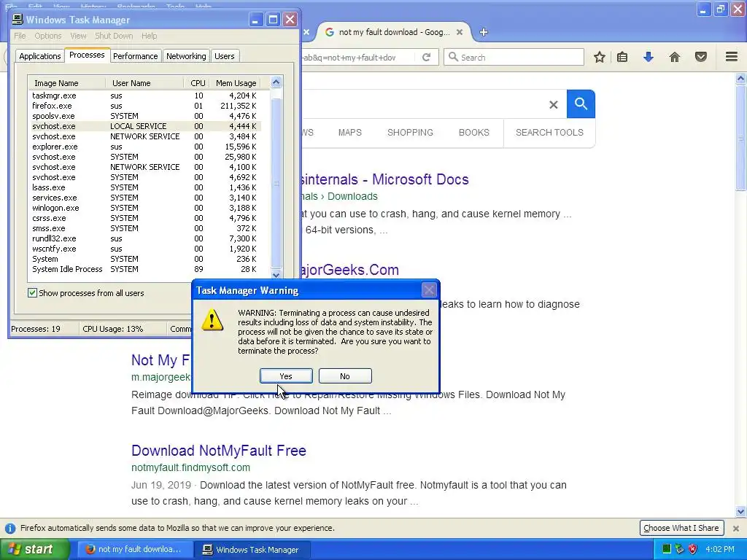747x560 pixels.
Task: Click process list scroll down arrow
Action: pyautogui.click(x=276, y=274)
